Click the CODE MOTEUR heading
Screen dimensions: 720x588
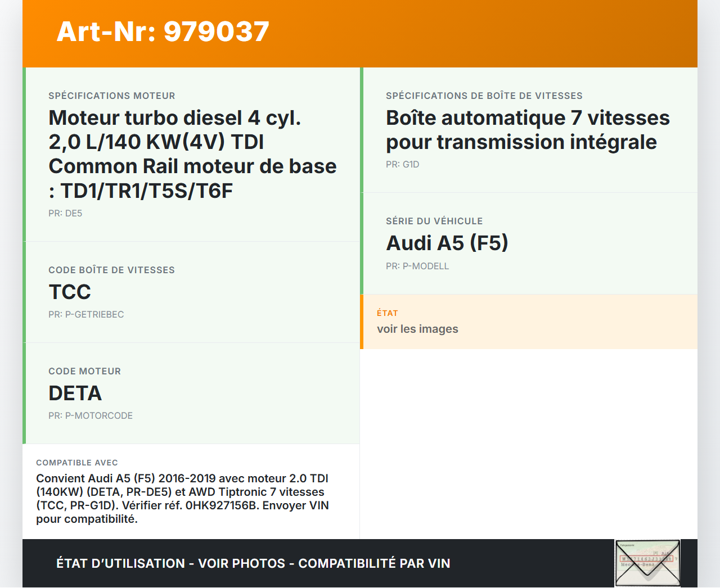point(85,372)
